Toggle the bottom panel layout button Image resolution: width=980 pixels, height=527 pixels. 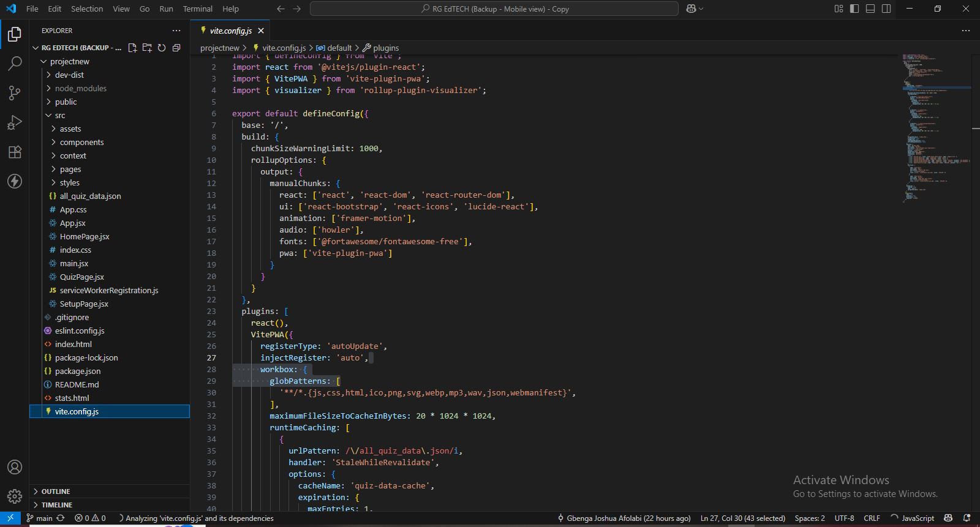click(x=870, y=9)
